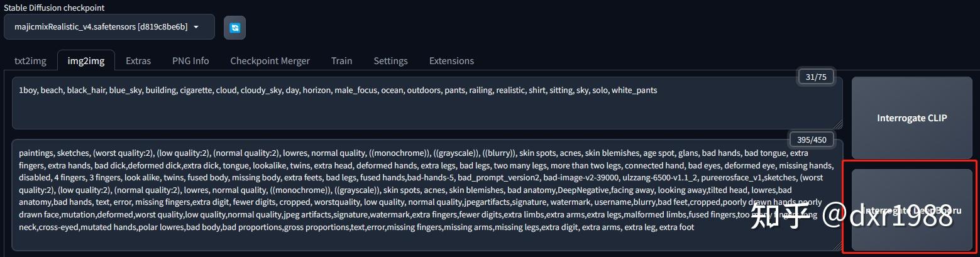Image resolution: width=980 pixels, height=257 pixels.
Task: Click the Stable Diffusion checkpoint label
Action: tap(54, 8)
